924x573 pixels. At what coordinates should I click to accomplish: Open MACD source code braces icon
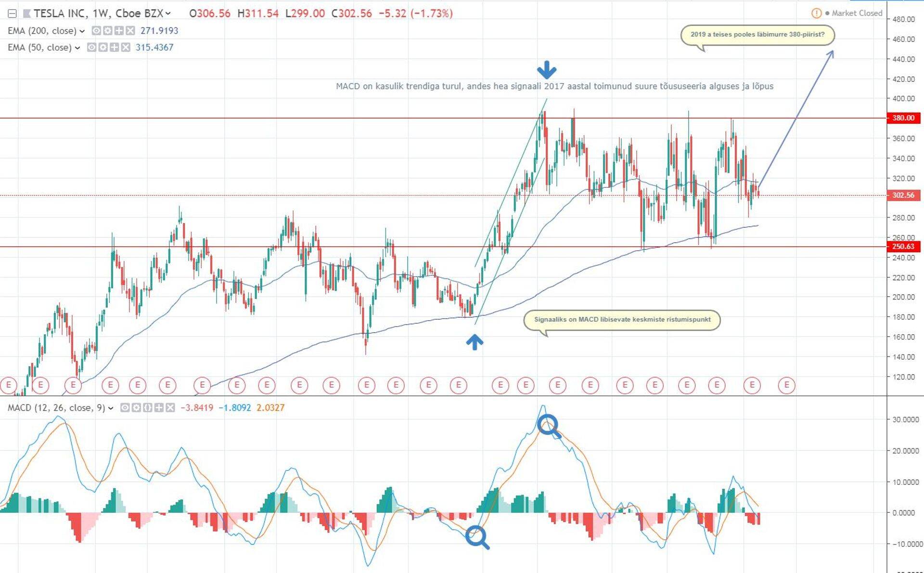click(x=147, y=408)
